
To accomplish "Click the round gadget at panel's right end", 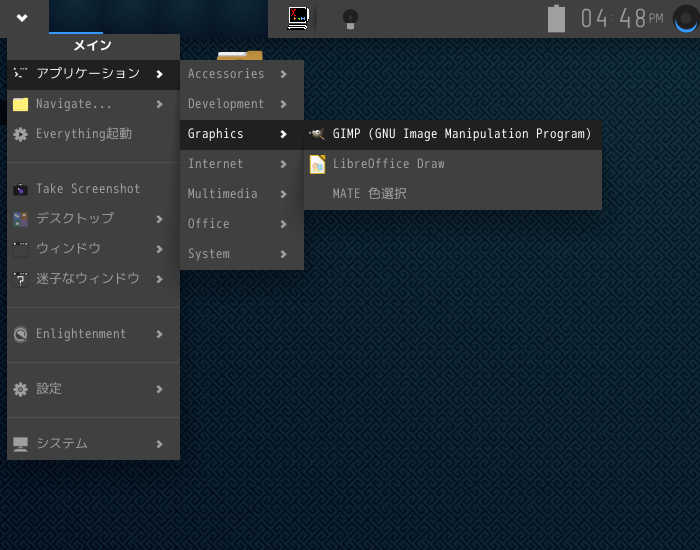I will pos(686,19).
